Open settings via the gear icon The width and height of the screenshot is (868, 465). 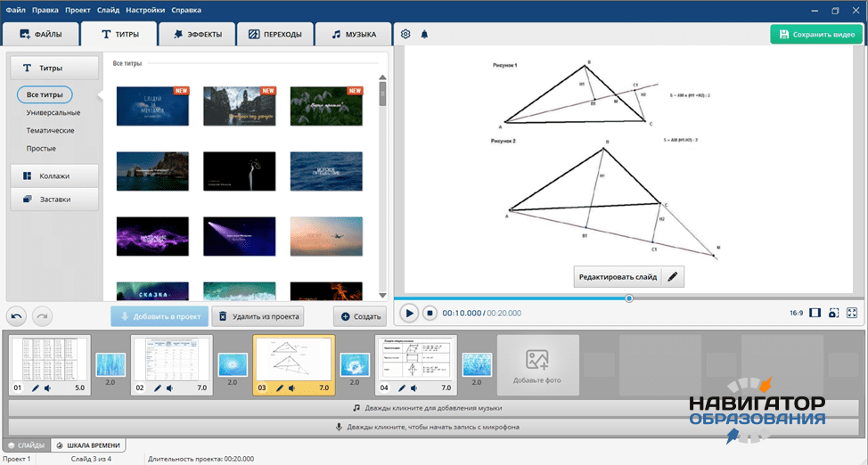click(405, 35)
